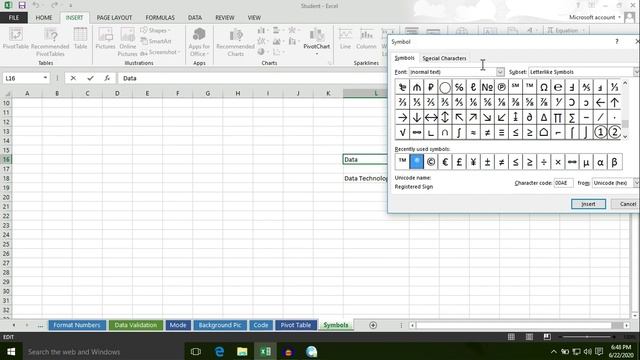Switch to the Data Validation sheet tab
The image size is (640, 360).
click(x=136, y=325)
